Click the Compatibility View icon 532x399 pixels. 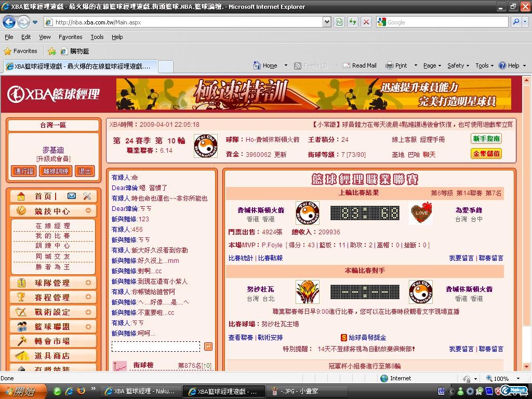point(339,22)
